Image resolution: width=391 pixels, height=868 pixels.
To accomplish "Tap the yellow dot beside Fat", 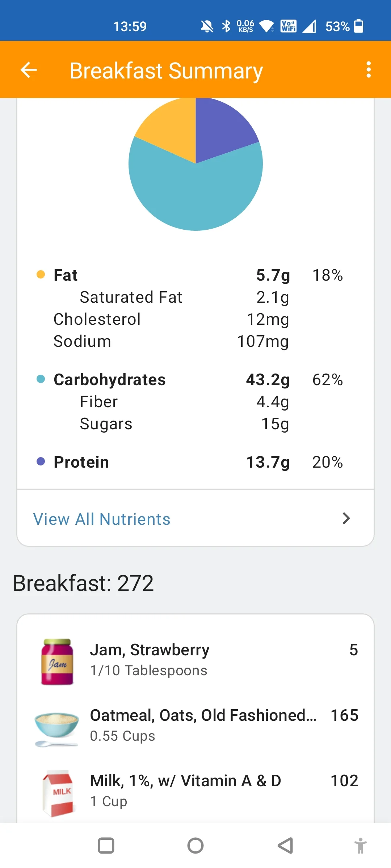I will pos(41,275).
